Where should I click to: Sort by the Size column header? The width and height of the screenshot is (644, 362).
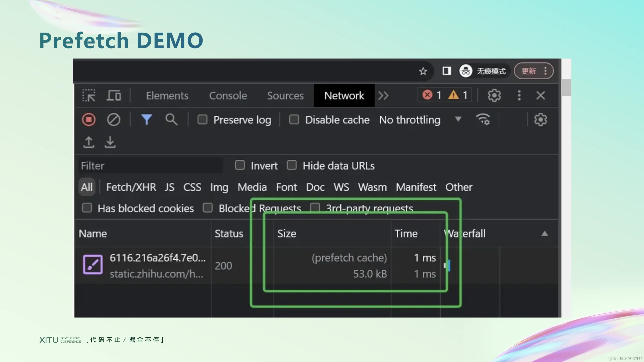click(x=332, y=234)
